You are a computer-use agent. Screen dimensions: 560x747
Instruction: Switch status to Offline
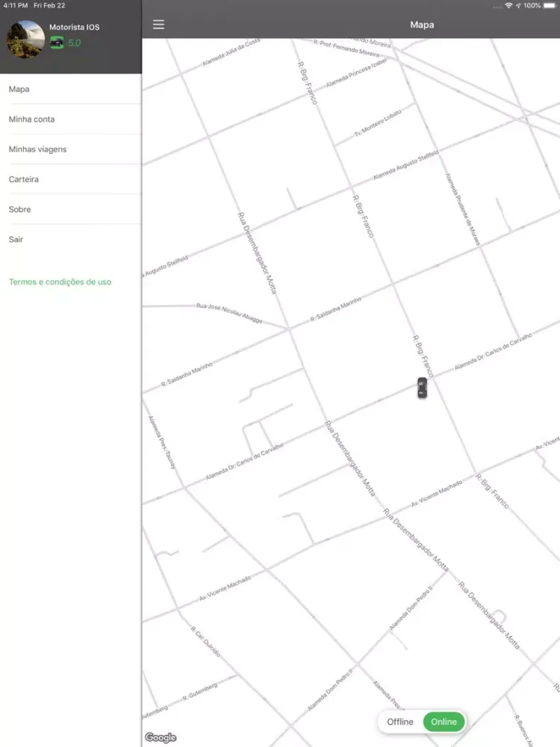(400, 722)
